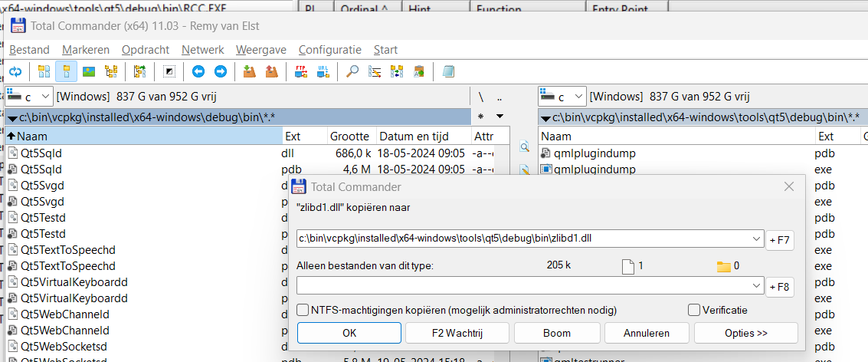Select the full details view icon
The width and height of the screenshot is (868, 362).
pyautogui.click(x=67, y=71)
